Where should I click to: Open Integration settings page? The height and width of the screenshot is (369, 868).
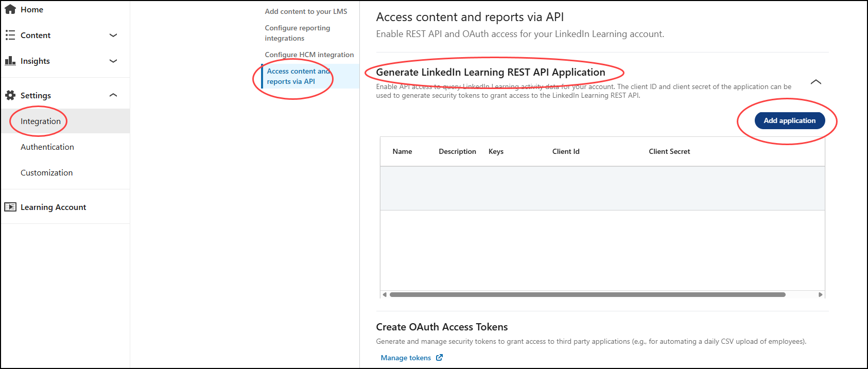tap(41, 121)
